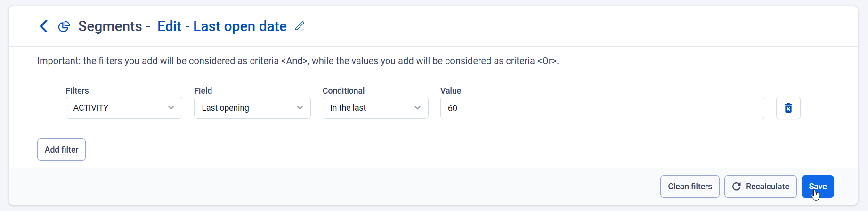The image size is (868, 211).
Task: Click the pencil icon to rename segment
Action: (x=300, y=26)
